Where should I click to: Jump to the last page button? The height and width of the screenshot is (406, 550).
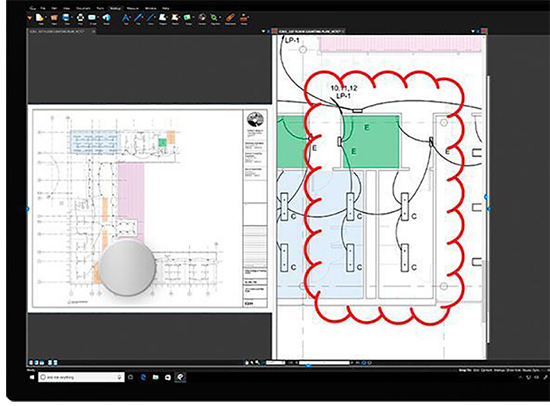tap(357, 362)
